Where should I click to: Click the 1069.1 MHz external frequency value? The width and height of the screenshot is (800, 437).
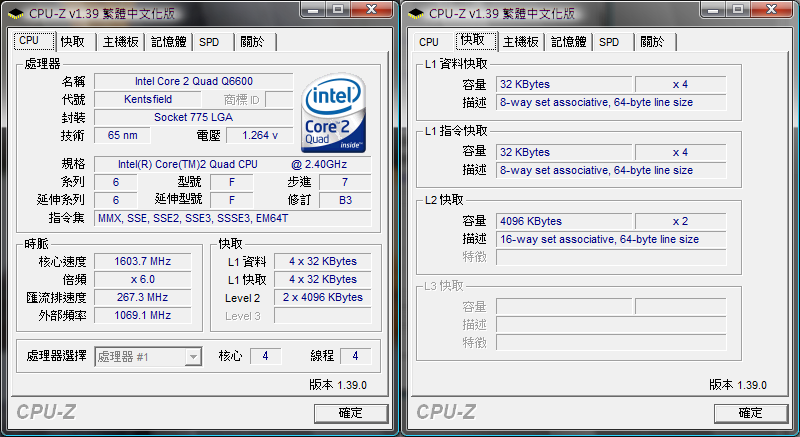pyautogui.click(x=143, y=315)
